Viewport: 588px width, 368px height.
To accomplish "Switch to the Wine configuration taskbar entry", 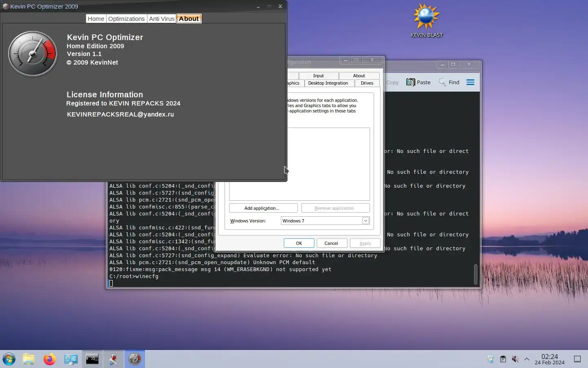I will point(114,359).
